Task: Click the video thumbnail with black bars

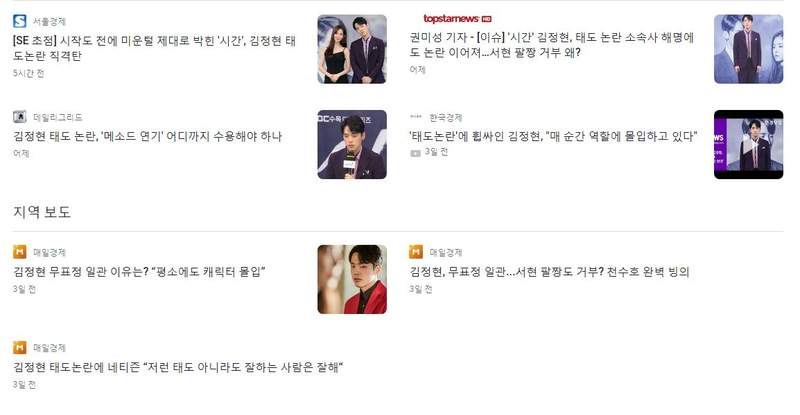Action: click(748, 144)
